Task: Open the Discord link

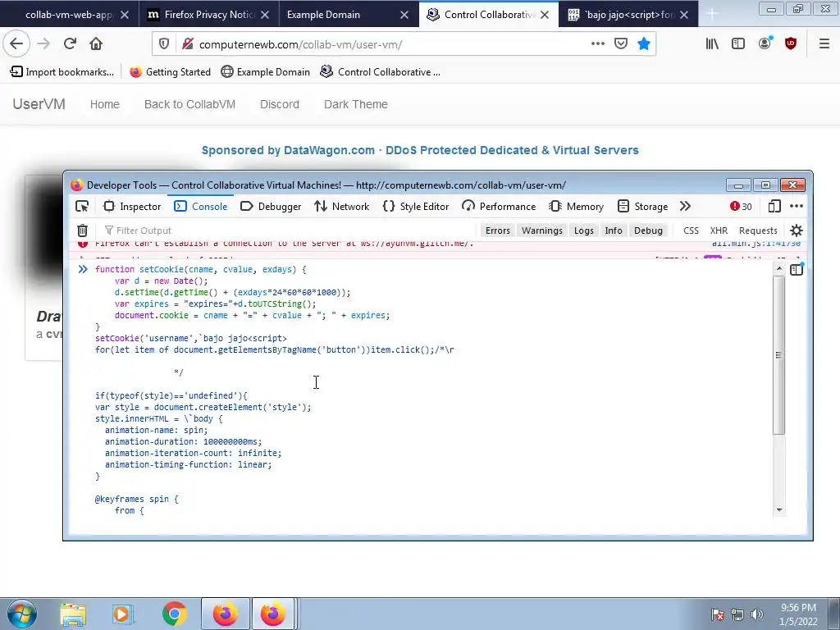Action: pos(280,104)
